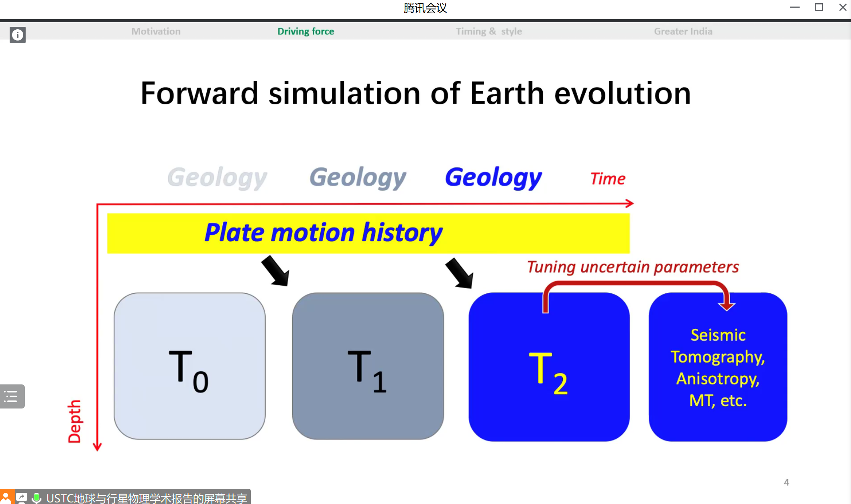851x504 pixels.
Task: Click the yellow Plate motion history banner
Action: (368, 233)
